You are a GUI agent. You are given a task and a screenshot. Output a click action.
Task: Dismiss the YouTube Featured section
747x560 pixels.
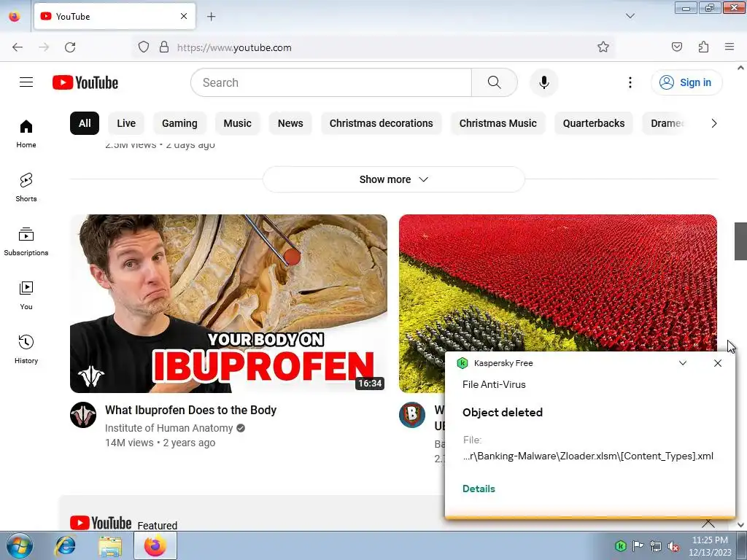pyautogui.click(x=708, y=524)
